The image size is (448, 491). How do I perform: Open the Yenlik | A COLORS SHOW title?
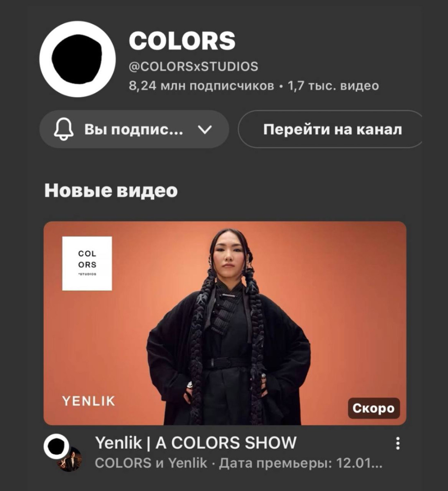(x=196, y=443)
